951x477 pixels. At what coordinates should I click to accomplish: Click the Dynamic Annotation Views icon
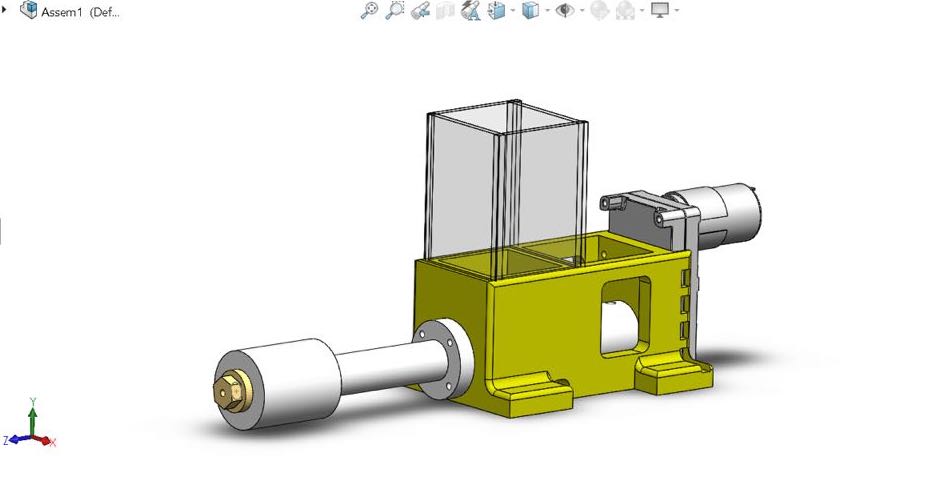[471, 10]
